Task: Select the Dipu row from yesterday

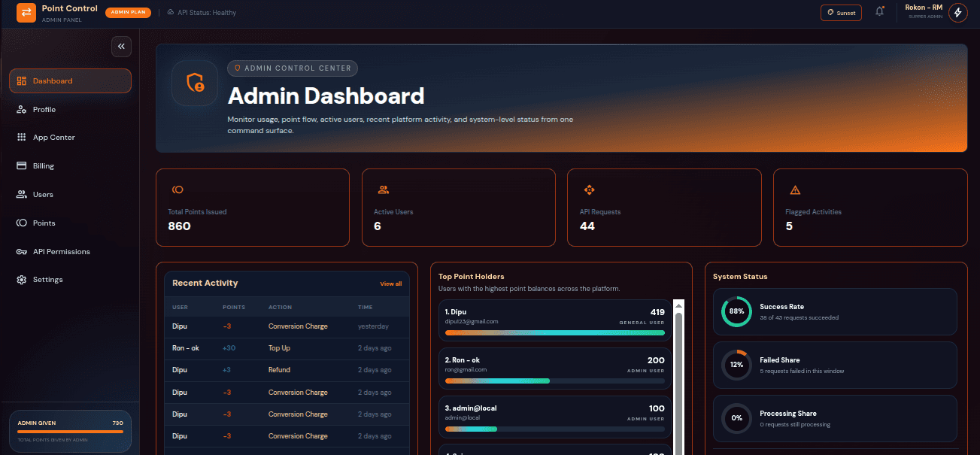Action: point(287,327)
